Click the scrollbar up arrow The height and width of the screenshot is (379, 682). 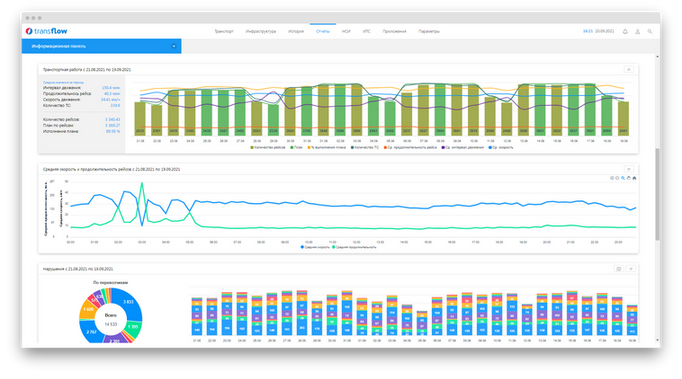657,57
